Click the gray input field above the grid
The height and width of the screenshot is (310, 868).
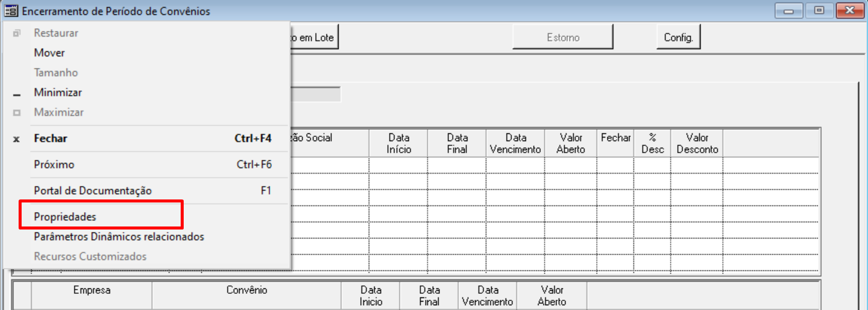coord(316,94)
